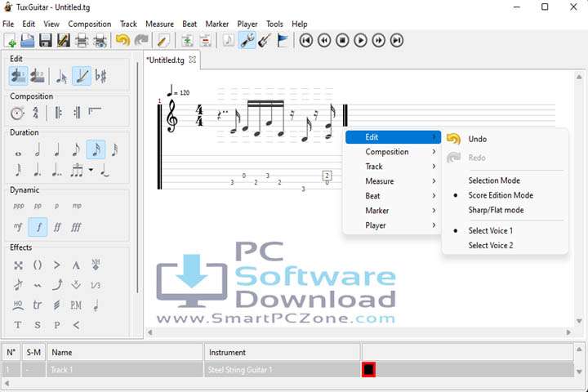Click the Play button
The image size is (588, 392).
click(x=360, y=40)
